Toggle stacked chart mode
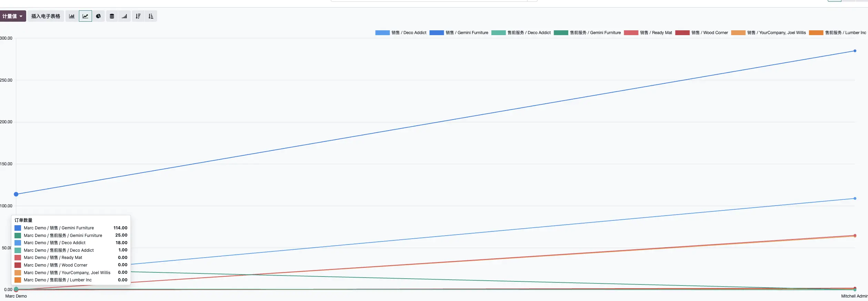 pyautogui.click(x=112, y=16)
